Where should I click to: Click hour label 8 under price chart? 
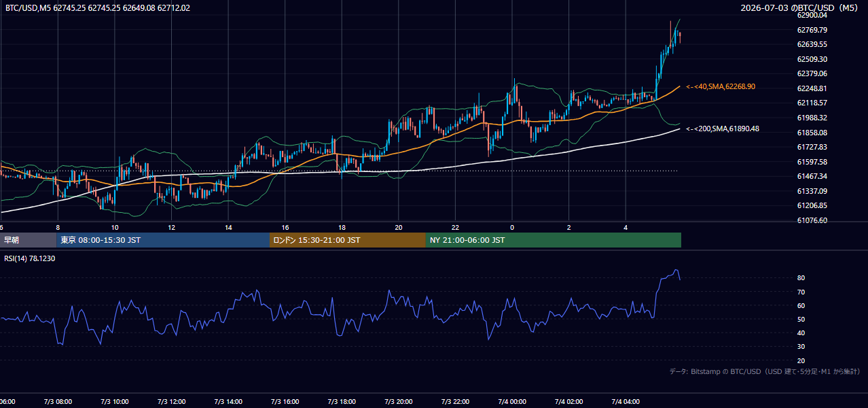click(x=58, y=227)
